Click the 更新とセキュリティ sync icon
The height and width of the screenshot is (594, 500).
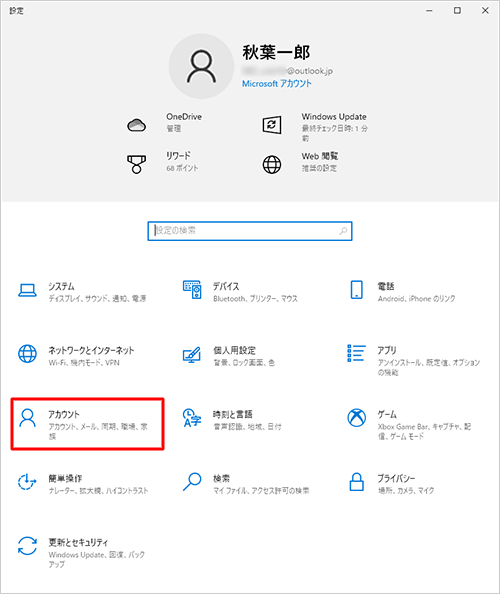[x=27, y=546]
